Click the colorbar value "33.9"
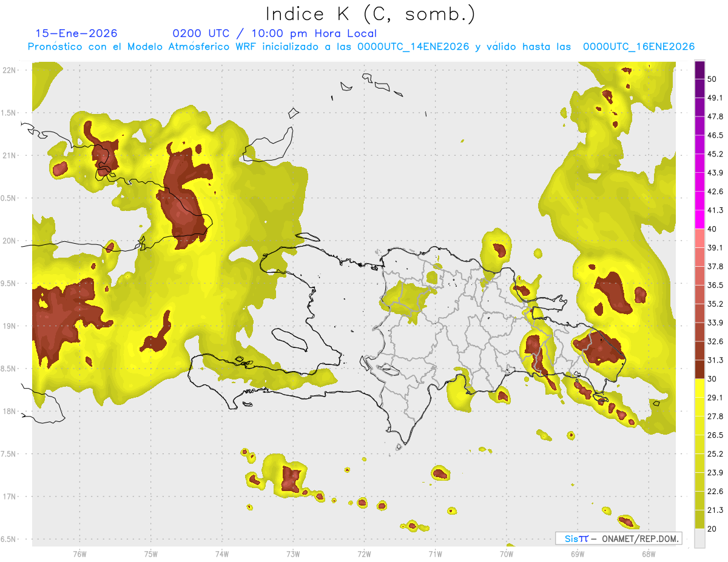Image resolution: width=728 pixels, height=562 pixels. tap(715, 323)
